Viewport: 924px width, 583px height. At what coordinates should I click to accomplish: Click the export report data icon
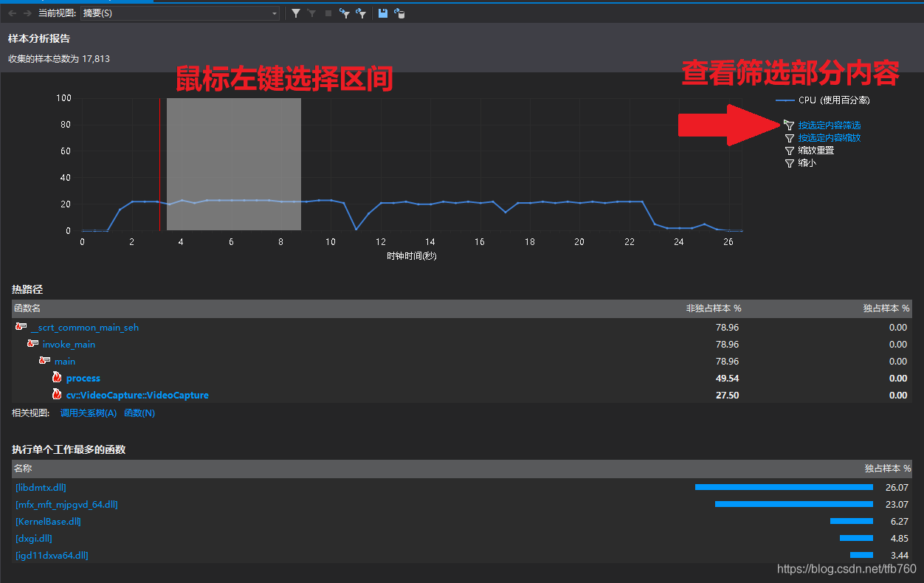pyautogui.click(x=399, y=13)
